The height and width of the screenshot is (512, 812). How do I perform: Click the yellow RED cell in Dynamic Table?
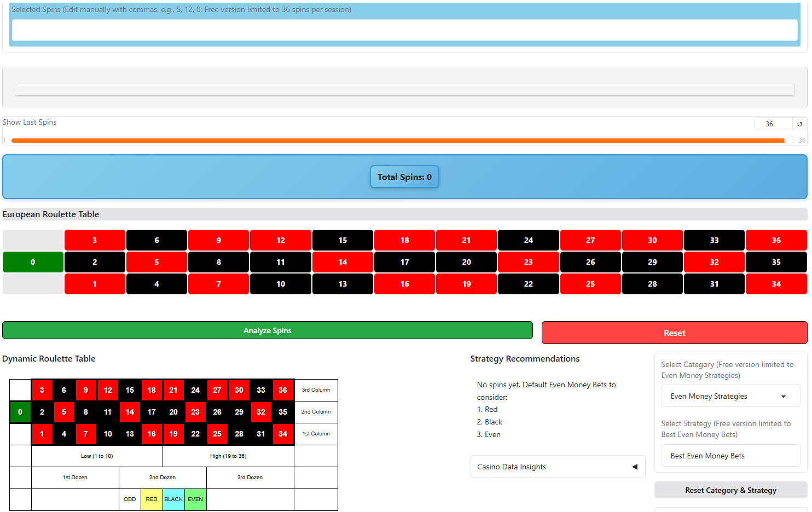pos(152,499)
